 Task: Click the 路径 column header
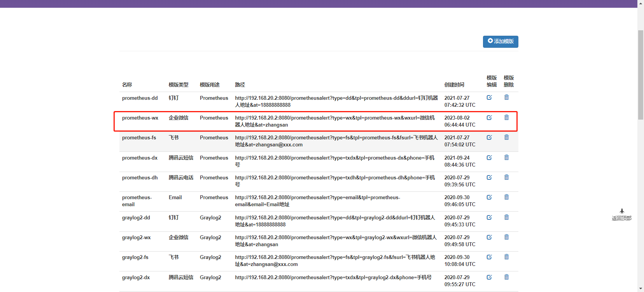coord(240,85)
